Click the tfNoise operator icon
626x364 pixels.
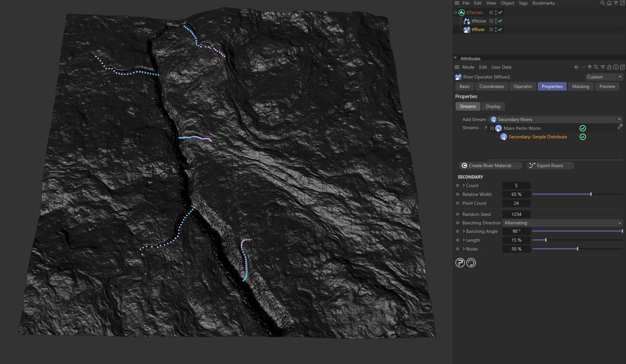tap(467, 21)
